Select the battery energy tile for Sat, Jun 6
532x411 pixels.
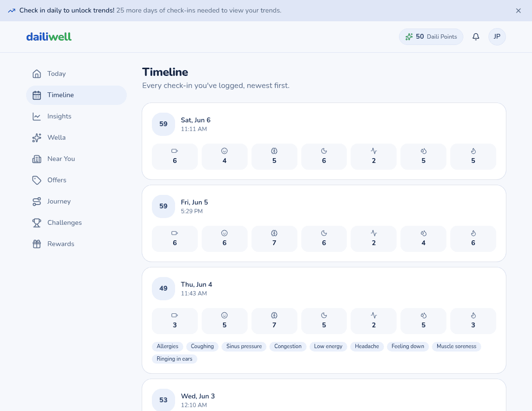[175, 157]
